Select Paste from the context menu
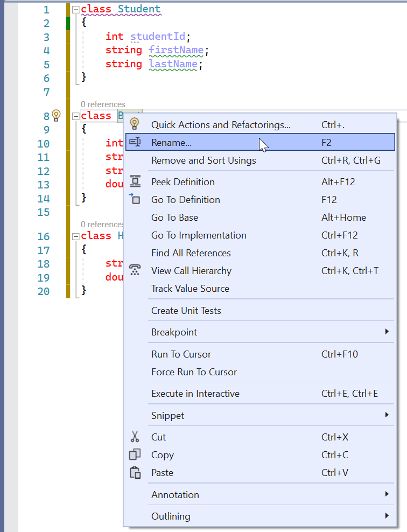This screenshot has height=532, width=407. point(260,473)
